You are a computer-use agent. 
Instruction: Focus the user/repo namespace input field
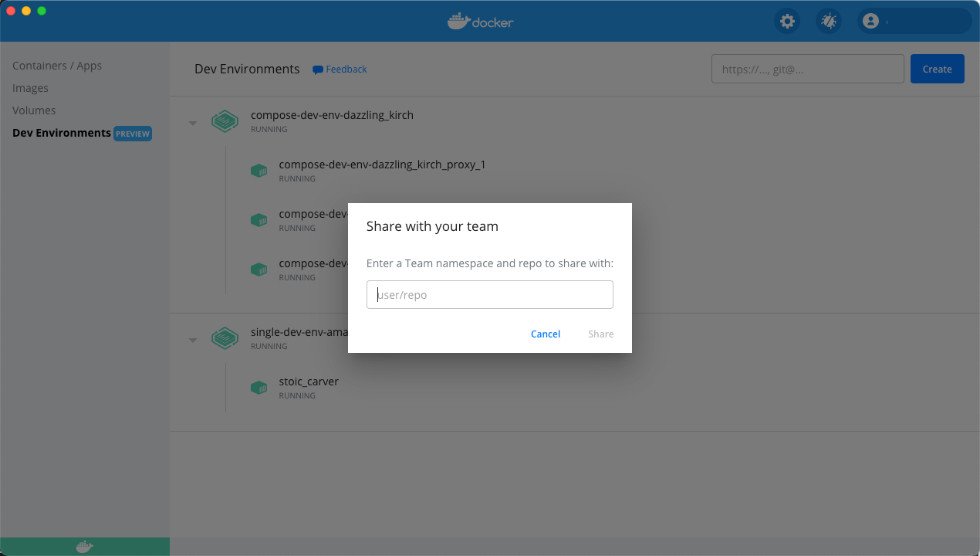490,295
